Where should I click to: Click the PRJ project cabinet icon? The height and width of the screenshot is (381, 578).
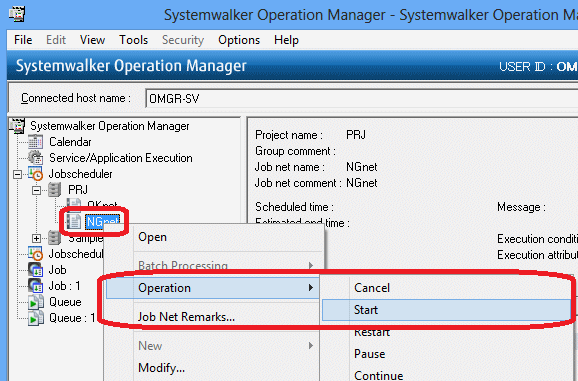tap(55, 190)
